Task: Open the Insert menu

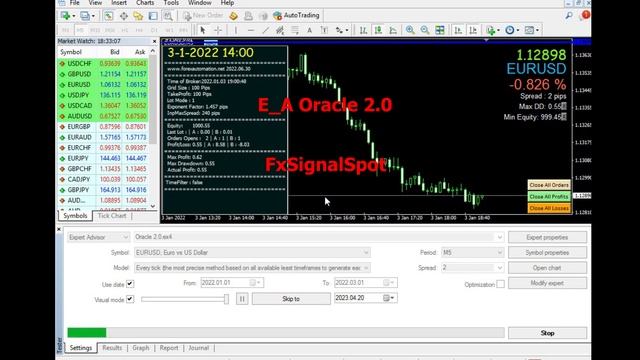Action: point(119,3)
